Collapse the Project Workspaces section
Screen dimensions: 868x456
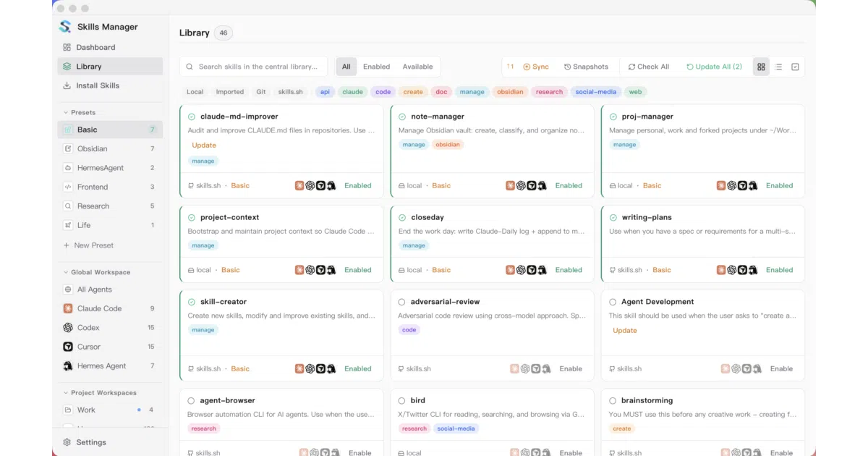(x=100, y=393)
